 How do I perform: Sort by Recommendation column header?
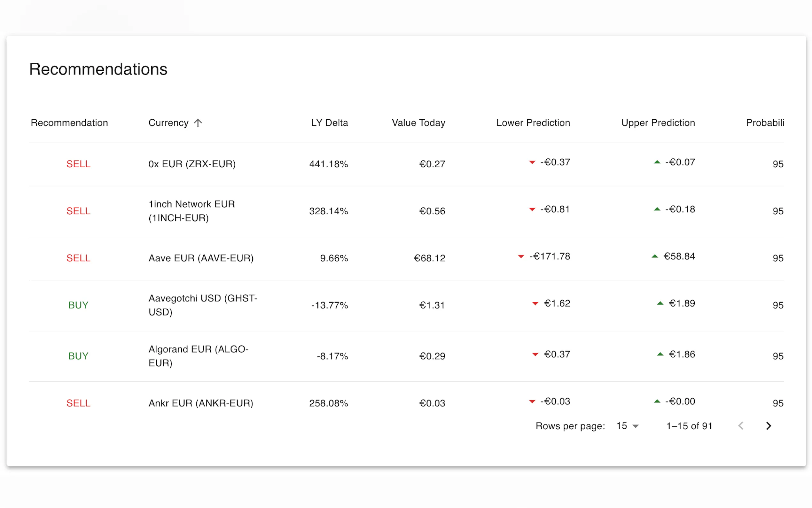tap(69, 123)
